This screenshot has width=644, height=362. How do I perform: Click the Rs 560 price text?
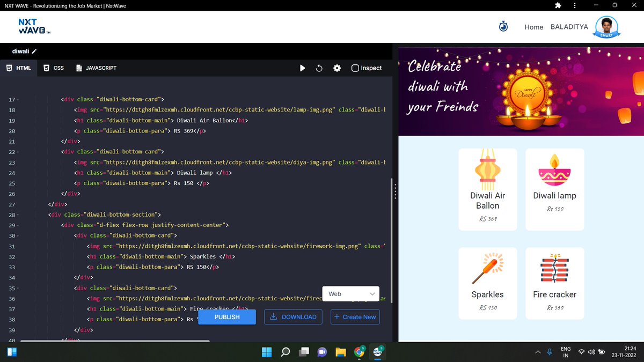coord(555,308)
